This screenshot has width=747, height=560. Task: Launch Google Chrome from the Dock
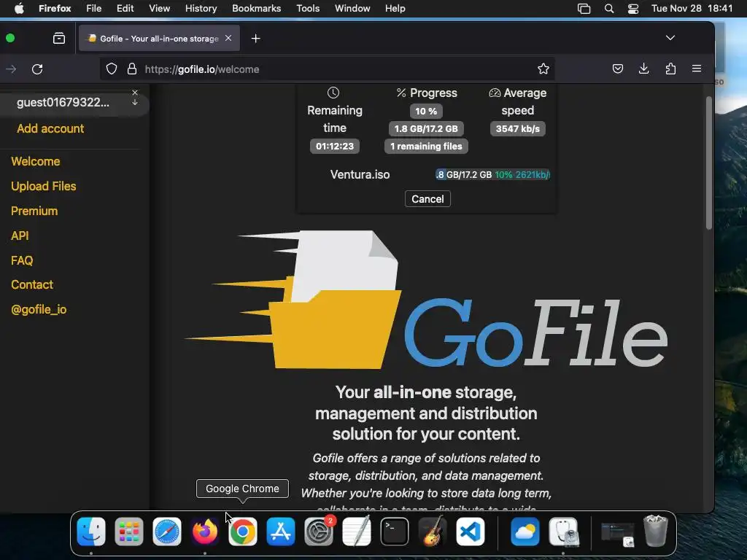[x=242, y=532]
